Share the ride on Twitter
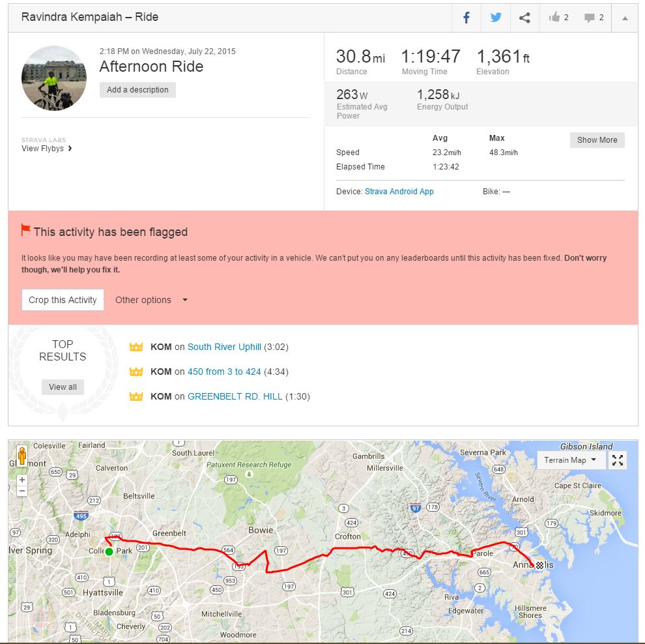645x644 pixels. (496, 18)
